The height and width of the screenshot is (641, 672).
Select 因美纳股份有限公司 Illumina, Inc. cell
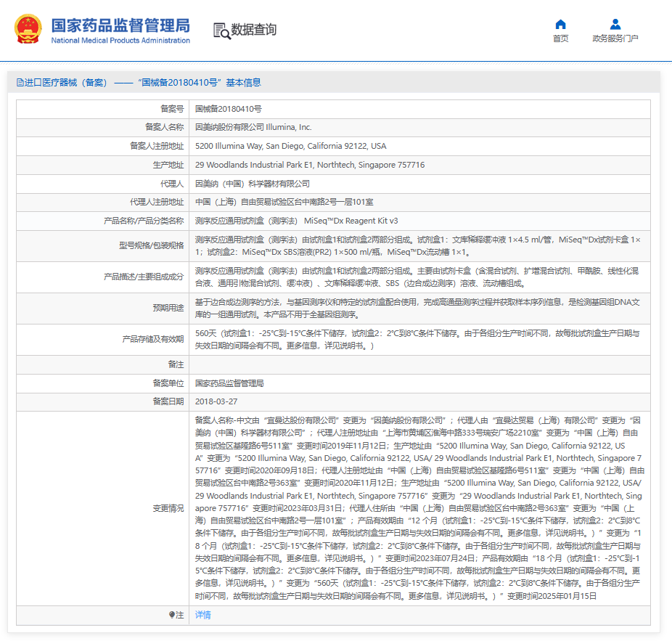[x=253, y=127]
